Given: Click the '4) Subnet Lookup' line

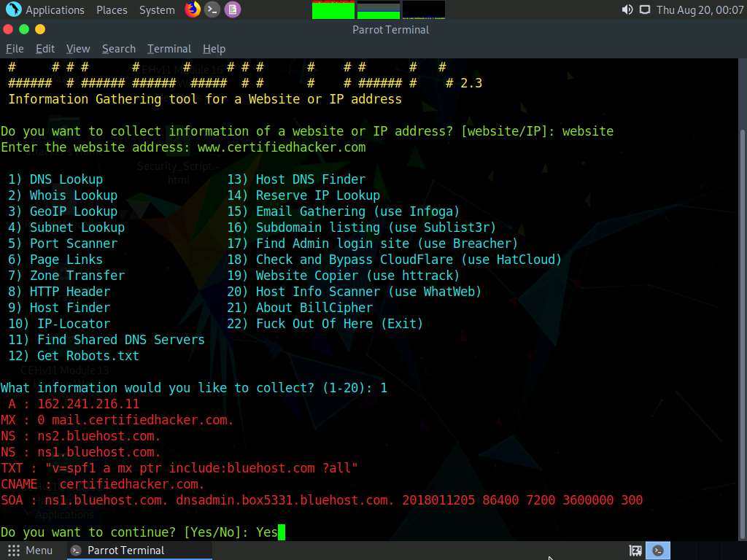Looking at the screenshot, I should pos(66,227).
